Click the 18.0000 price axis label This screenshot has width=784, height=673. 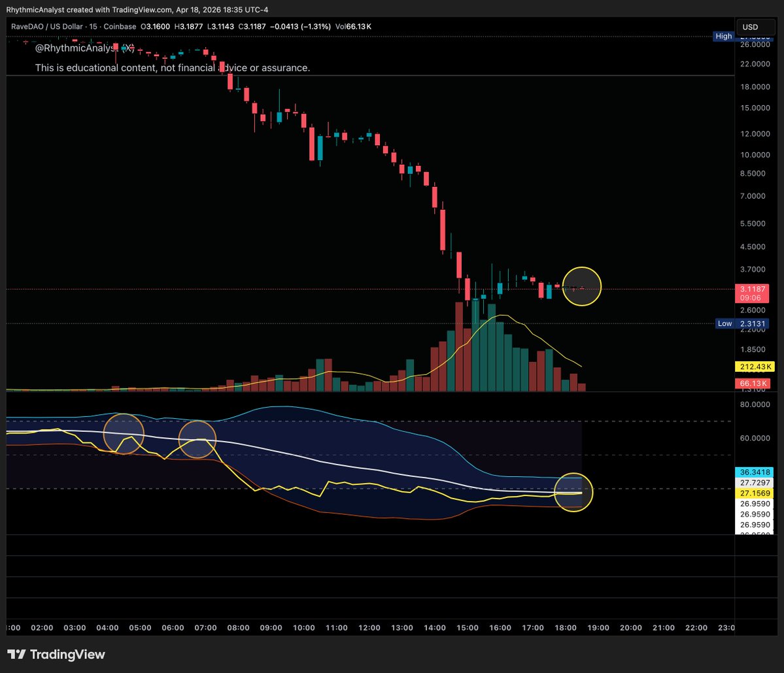(755, 87)
